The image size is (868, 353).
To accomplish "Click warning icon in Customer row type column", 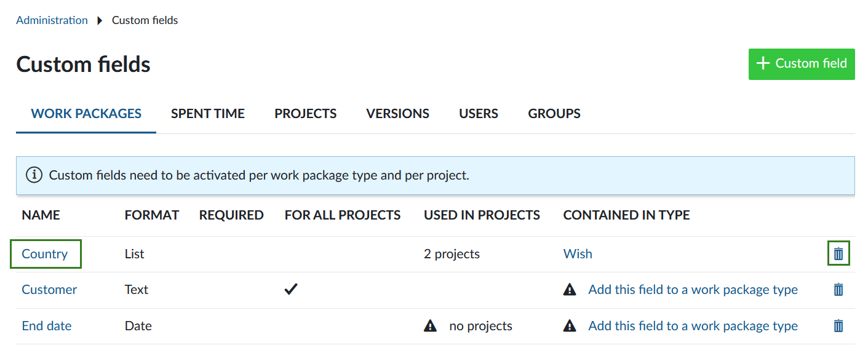I will coord(570,290).
